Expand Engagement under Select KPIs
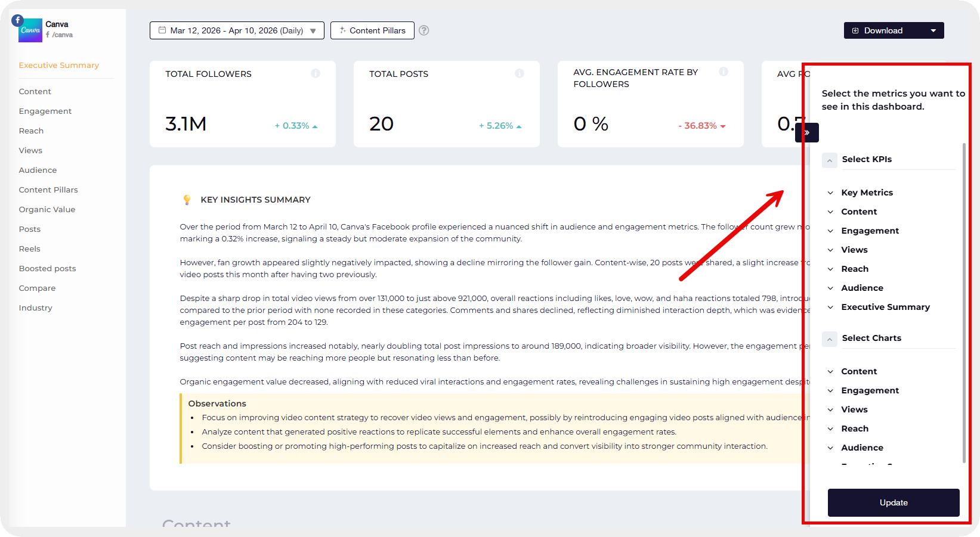Screen dimensions: 980x537 point(830,231)
